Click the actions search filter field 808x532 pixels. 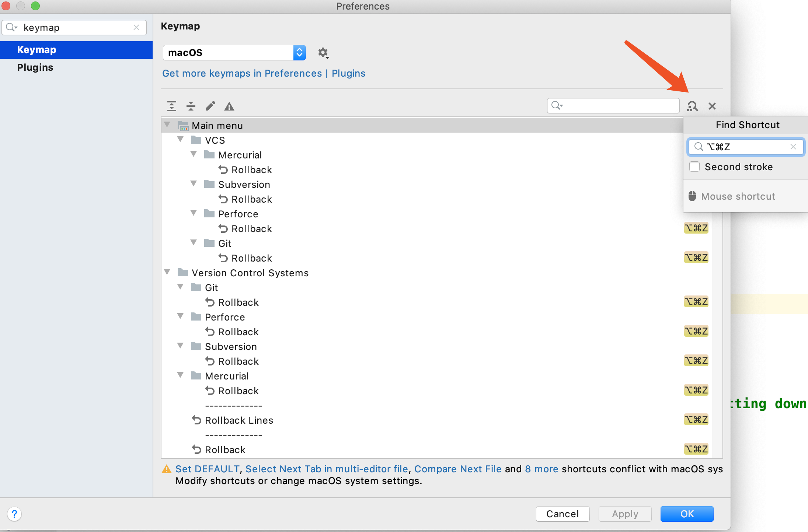click(613, 106)
